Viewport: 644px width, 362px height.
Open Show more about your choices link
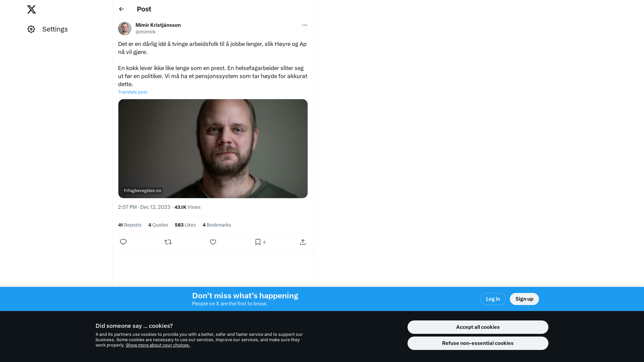[158, 345]
